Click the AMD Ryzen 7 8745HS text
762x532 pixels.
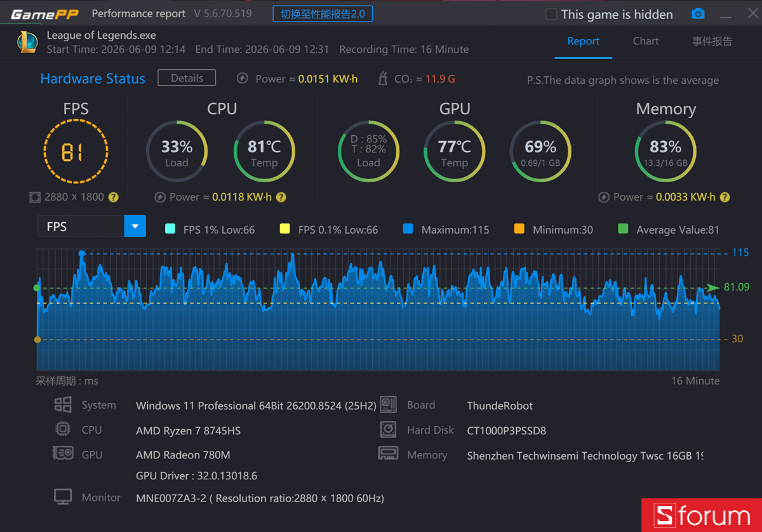[188, 430]
